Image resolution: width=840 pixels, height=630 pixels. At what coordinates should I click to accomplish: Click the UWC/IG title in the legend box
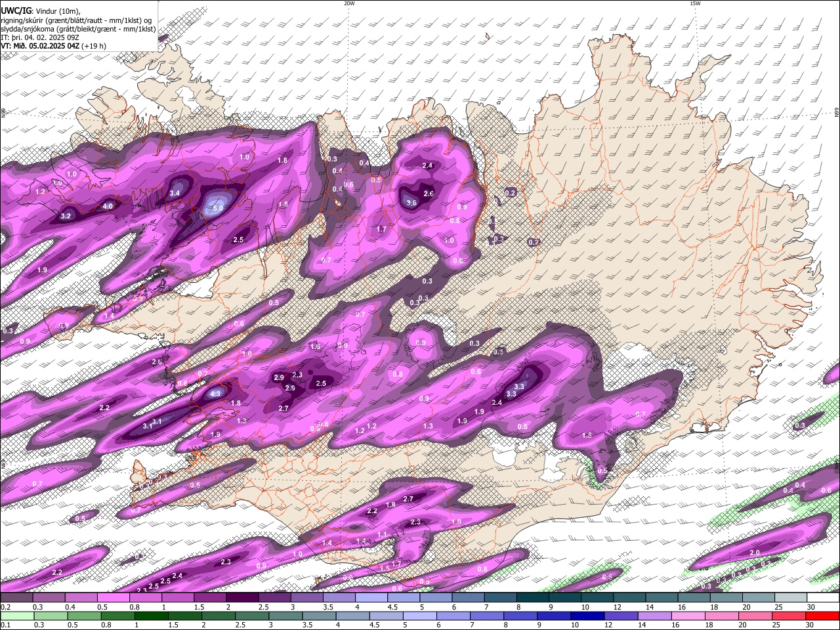click(x=16, y=10)
